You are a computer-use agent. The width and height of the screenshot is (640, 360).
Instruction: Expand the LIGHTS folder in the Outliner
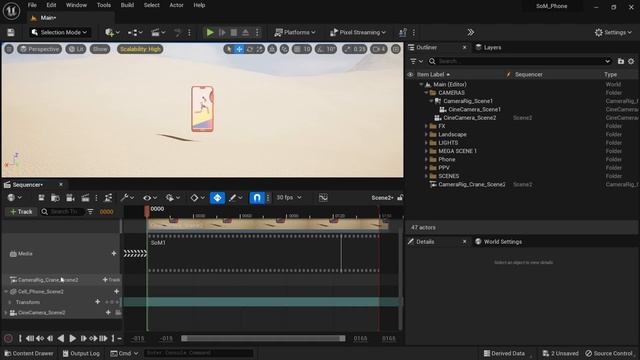[426, 143]
